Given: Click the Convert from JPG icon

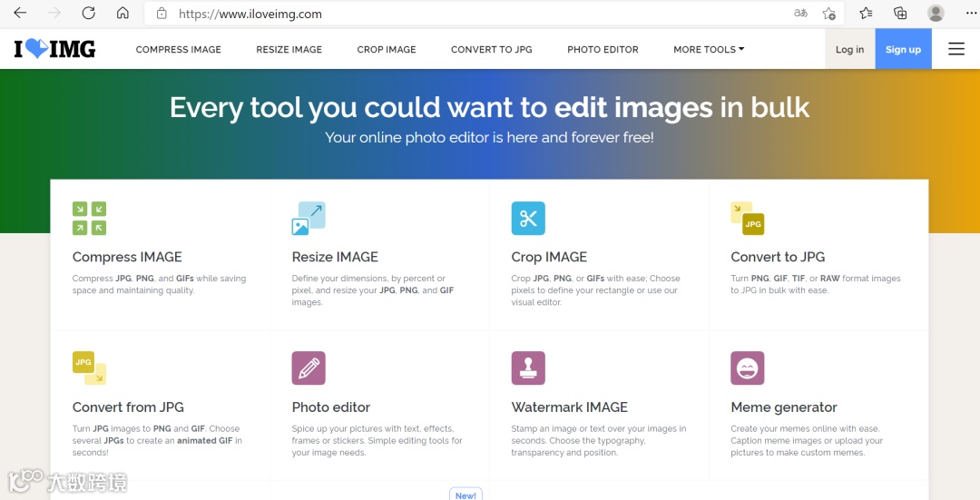Looking at the screenshot, I should (89, 368).
